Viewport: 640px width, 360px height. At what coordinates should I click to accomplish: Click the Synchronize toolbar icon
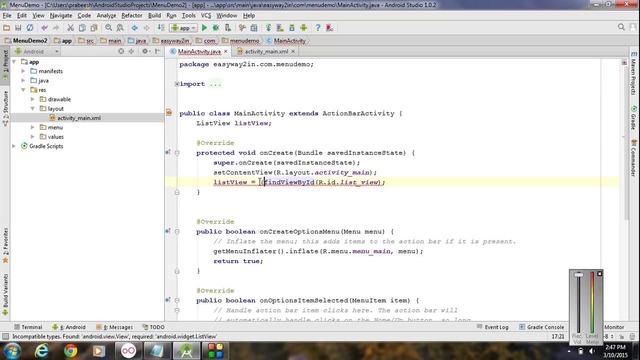[30, 28]
